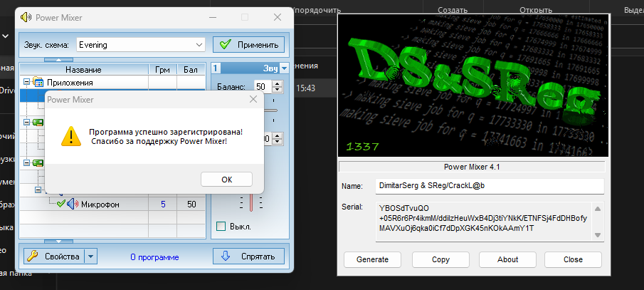Screen dimensions: 644x290
Task: Click Создать in background file manager toolbar
Action: click(x=453, y=10)
